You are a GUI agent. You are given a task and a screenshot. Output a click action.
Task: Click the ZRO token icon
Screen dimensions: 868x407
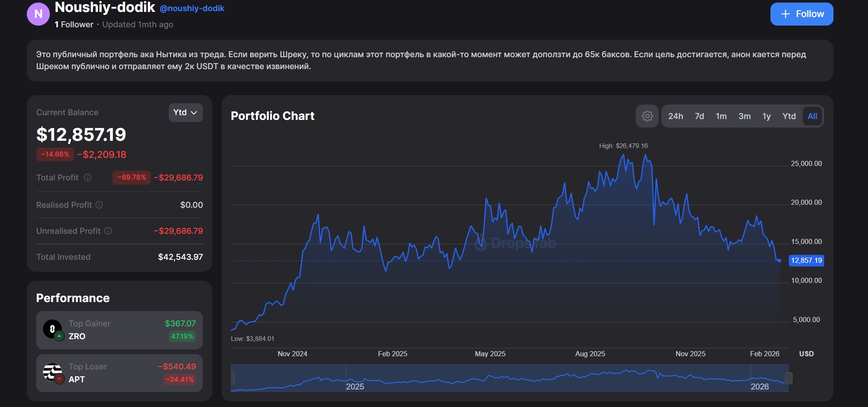(53, 329)
